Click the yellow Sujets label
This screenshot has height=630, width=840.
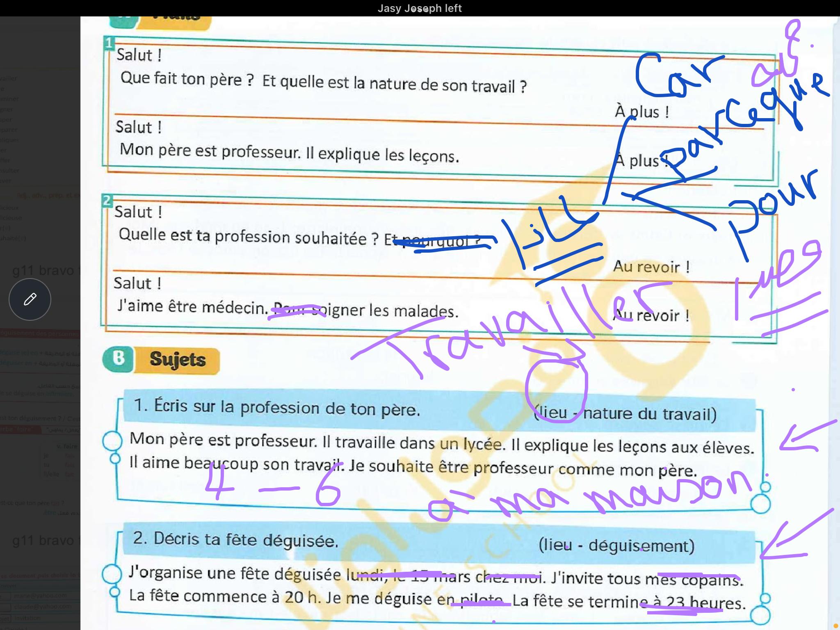pos(178,360)
